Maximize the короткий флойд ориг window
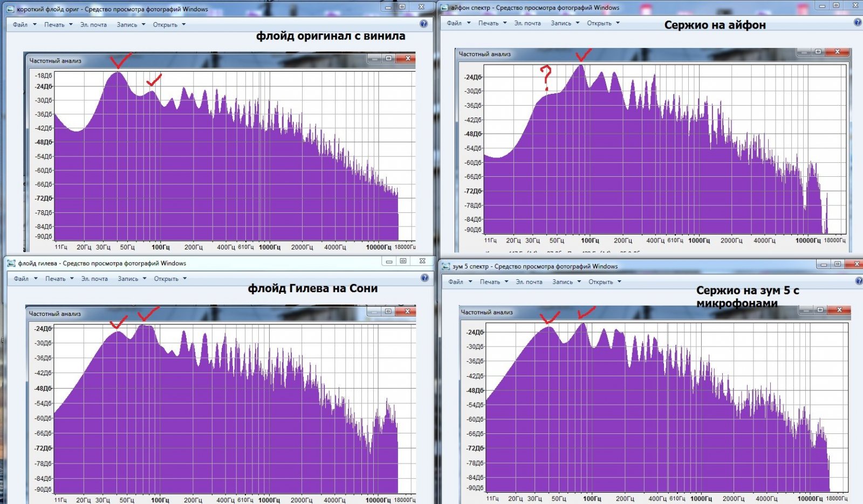This screenshot has width=863, height=504. (402, 8)
